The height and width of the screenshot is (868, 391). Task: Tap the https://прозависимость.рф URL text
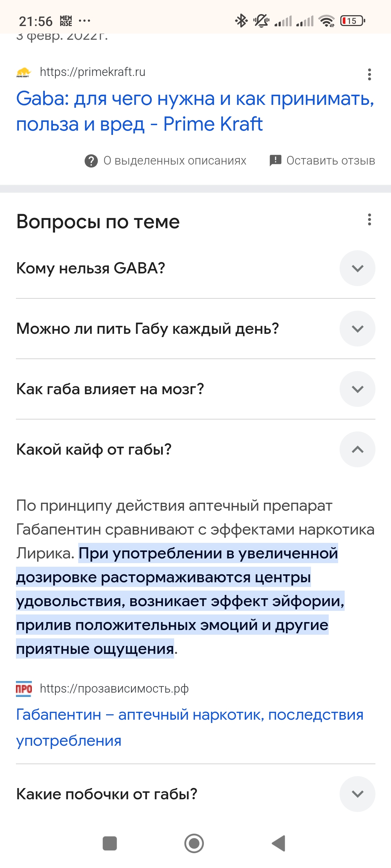point(114,689)
